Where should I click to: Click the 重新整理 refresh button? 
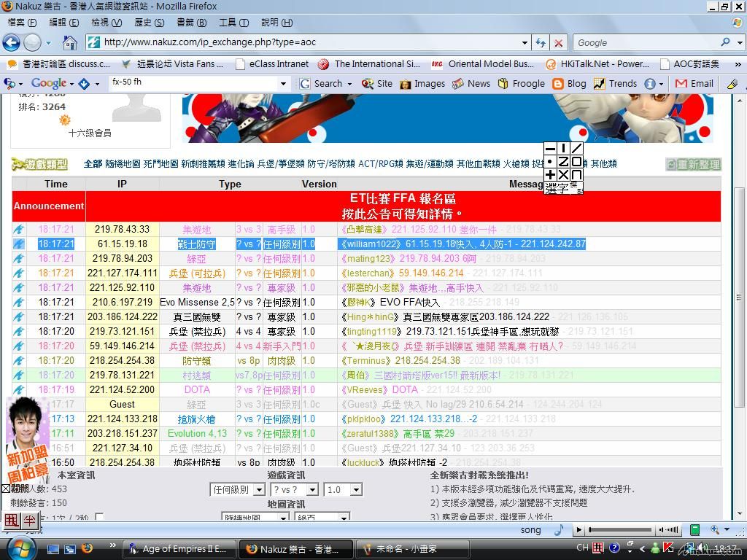(x=694, y=164)
